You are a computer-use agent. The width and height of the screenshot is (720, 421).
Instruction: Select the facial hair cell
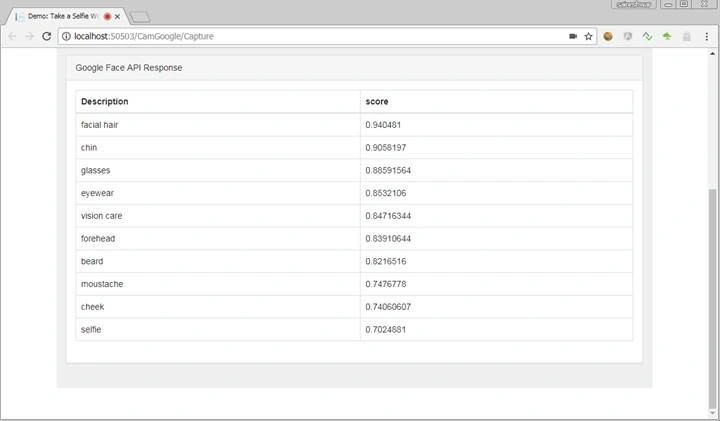pyautogui.click(x=218, y=125)
